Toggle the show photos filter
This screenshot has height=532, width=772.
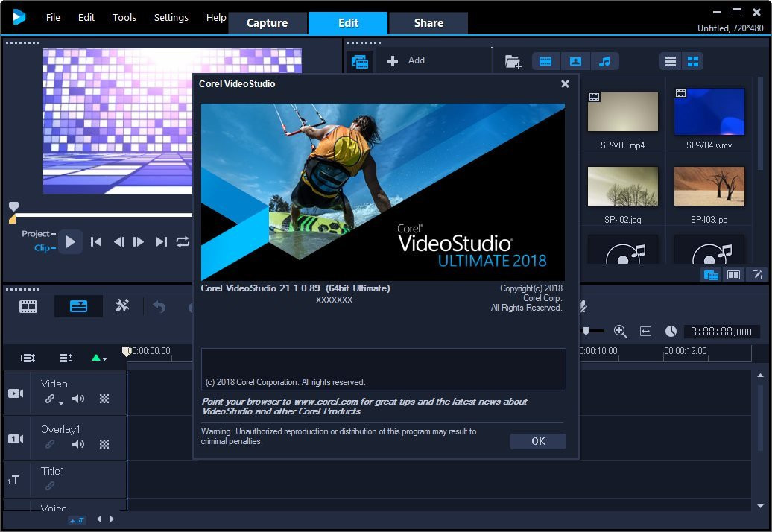tap(575, 62)
